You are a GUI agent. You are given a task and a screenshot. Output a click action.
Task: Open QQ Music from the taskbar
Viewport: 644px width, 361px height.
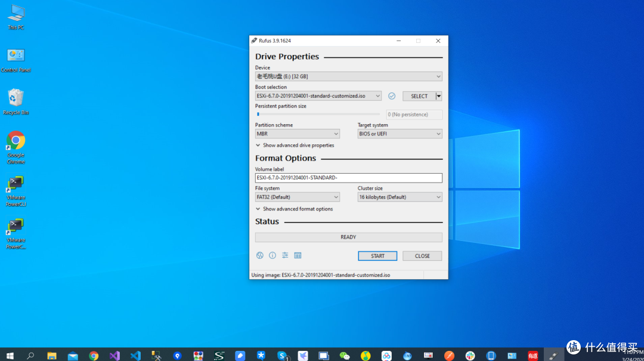point(366,355)
